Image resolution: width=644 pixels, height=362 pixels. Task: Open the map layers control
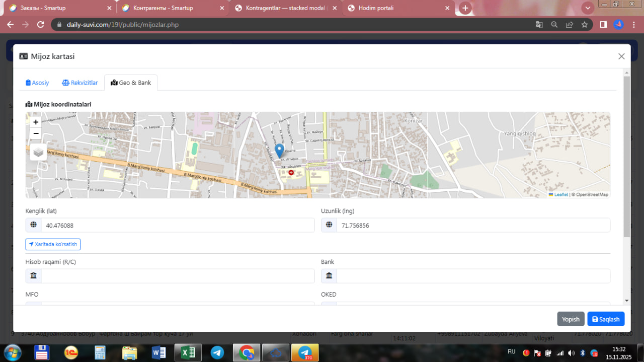38,152
